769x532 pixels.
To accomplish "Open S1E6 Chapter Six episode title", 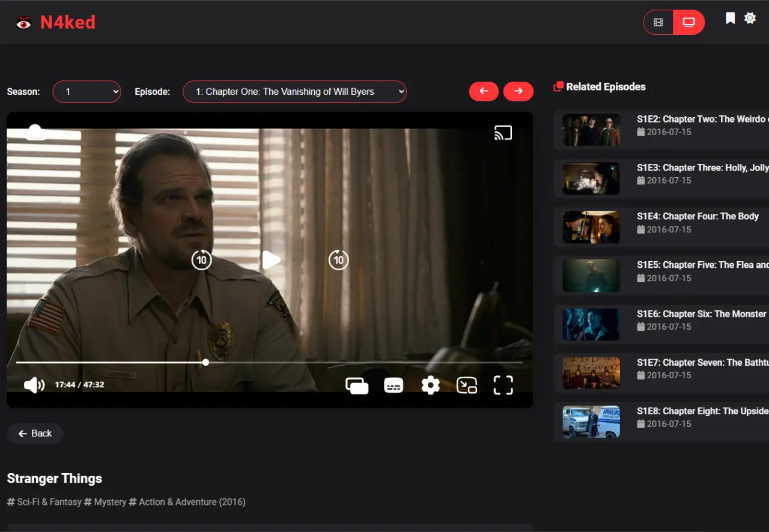I will (x=702, y=313).
